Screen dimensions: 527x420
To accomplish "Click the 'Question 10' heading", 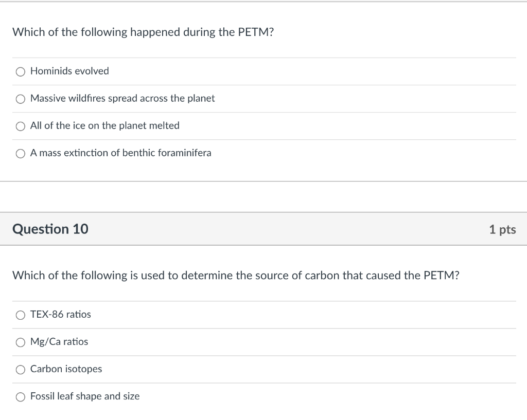I will pos(50,229).
